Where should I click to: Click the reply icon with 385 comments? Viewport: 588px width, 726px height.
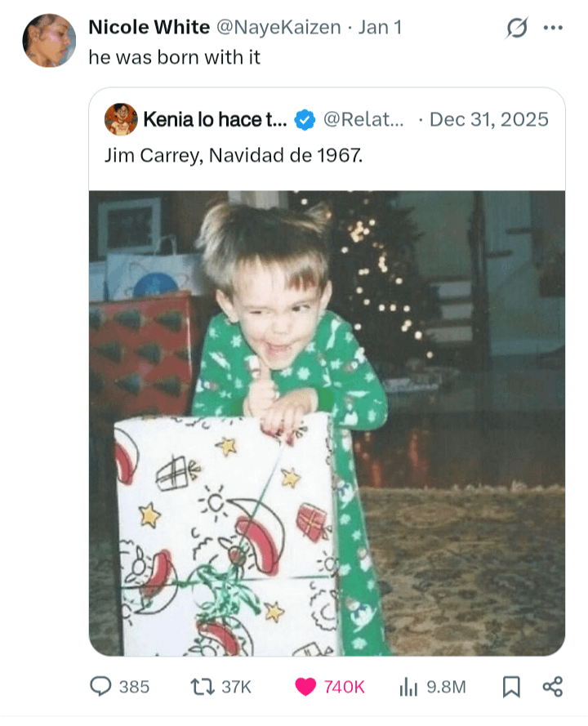(x=100, y=687)
